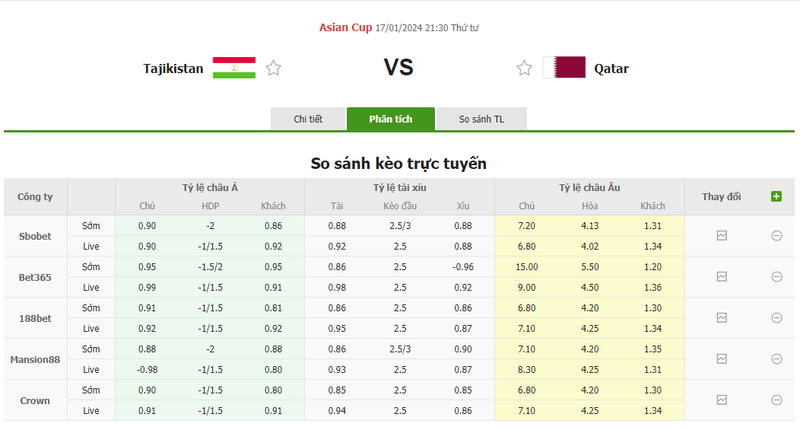This screenshot has height=430, width=800.
Task: Click the Thay đổi column header
Action: 721,196
